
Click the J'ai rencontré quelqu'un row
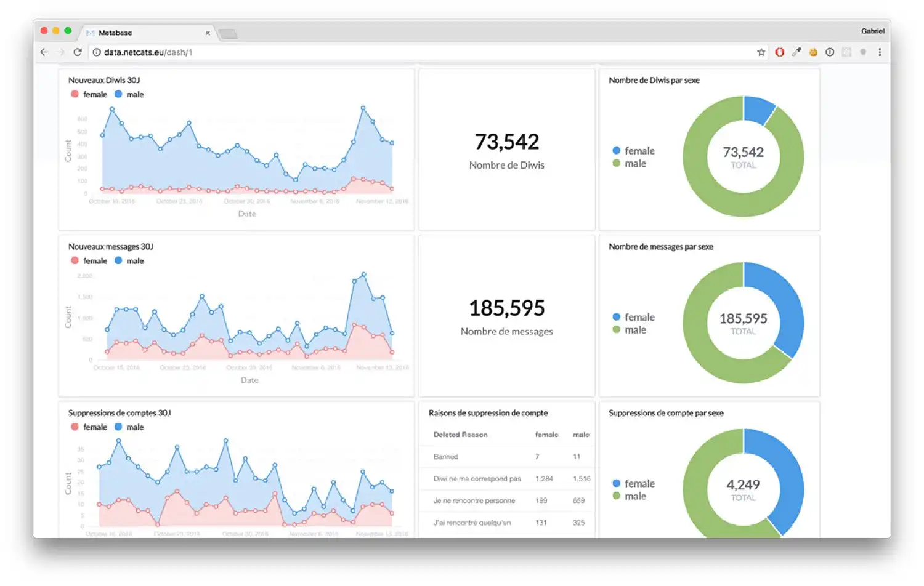[x=507, y=523]
